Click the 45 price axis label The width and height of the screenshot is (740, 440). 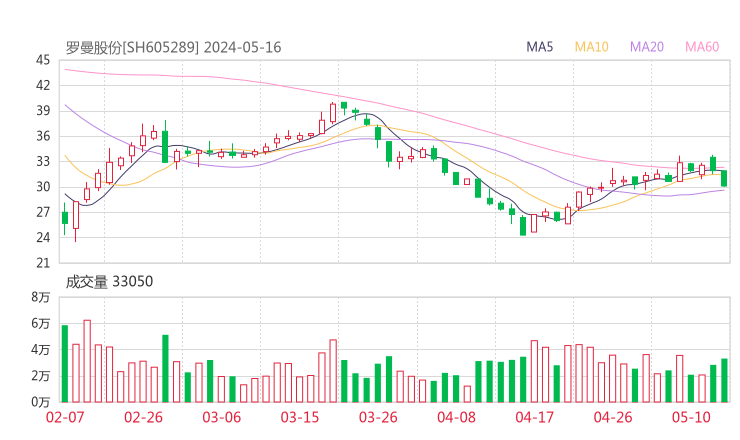[43, 60]
